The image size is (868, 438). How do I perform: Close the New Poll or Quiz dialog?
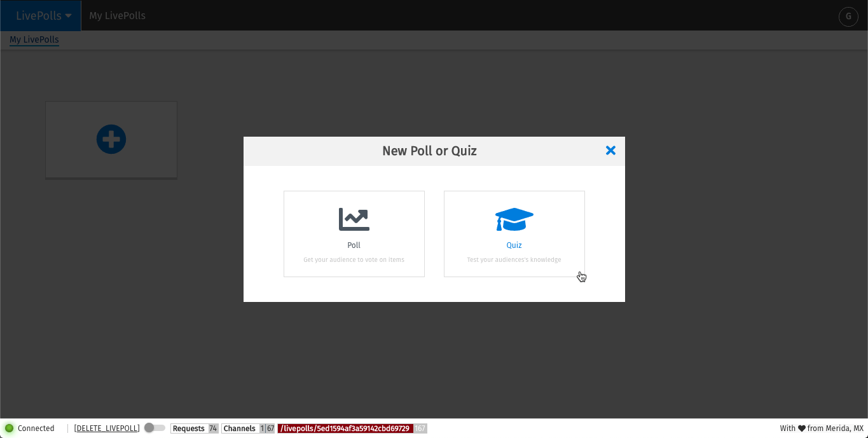coord(610,151)
